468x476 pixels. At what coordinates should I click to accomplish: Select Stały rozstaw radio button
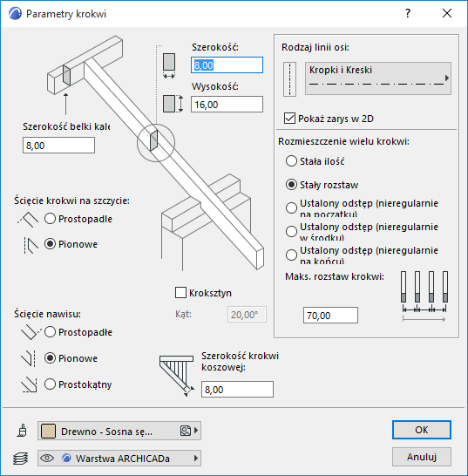[x=291, y=185]
